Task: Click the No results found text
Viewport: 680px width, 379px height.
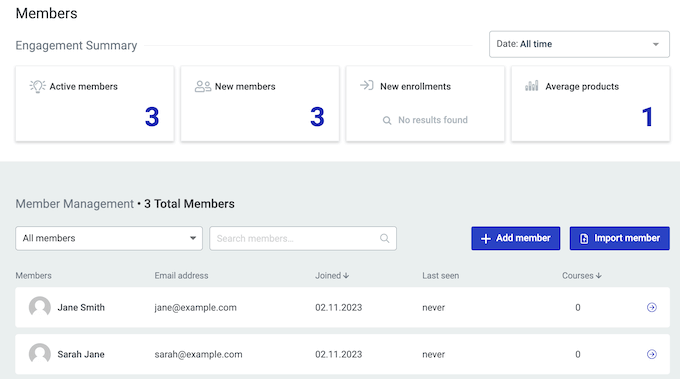Action: (x=433, y=120)
